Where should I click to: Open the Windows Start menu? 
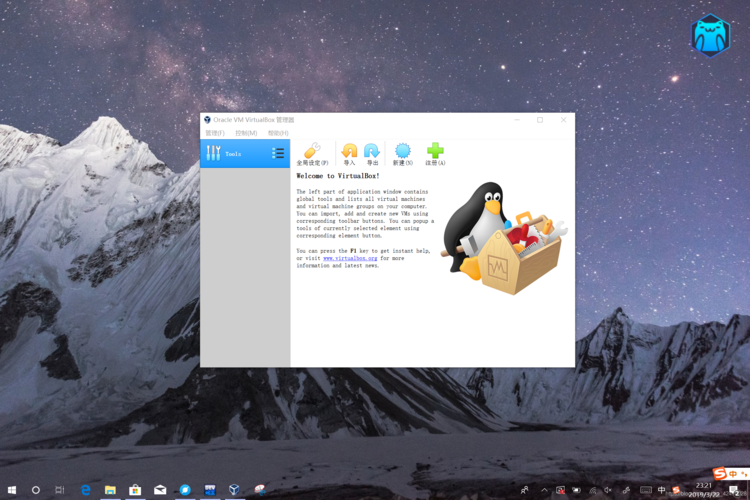[12, 490]
